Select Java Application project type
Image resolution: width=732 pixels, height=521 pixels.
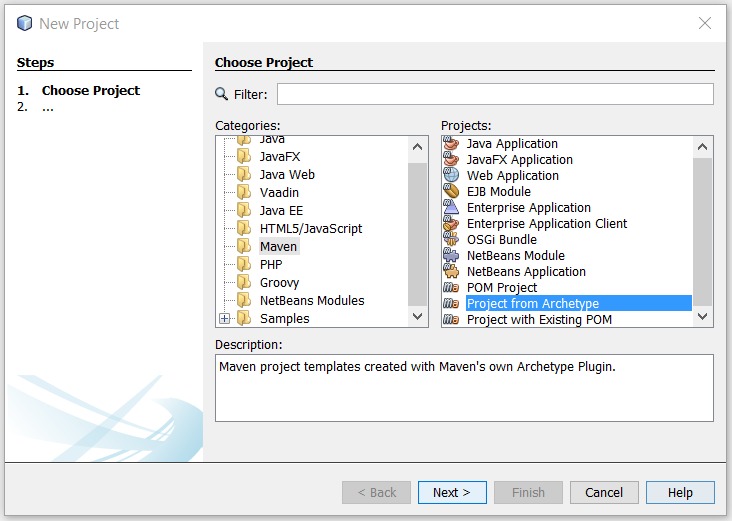click(x=512, y=143)
